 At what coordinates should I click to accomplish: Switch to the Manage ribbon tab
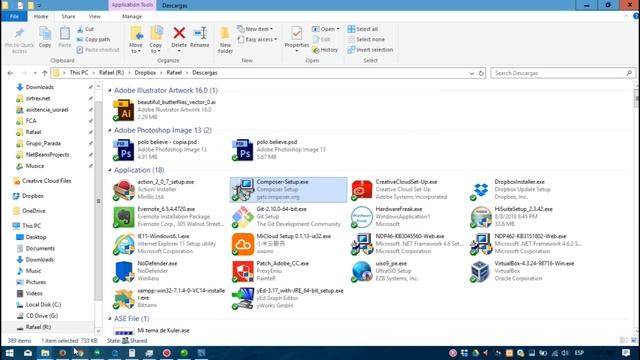click(132, 16)
